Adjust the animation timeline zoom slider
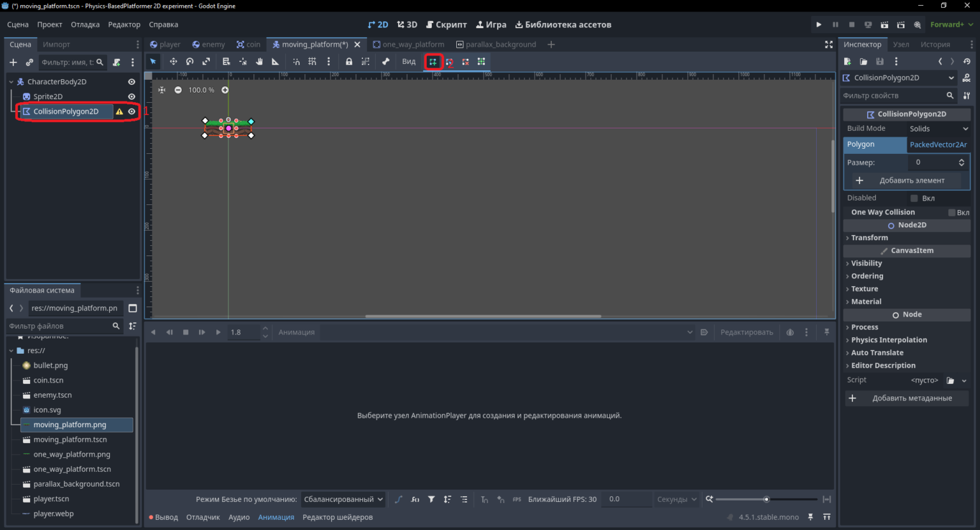The width and height of the screenshot is (980, 530). (x=766, y=499)
